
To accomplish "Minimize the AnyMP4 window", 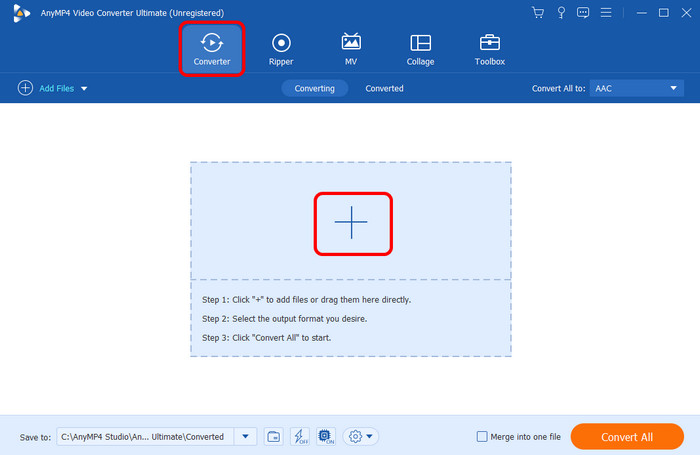I will 642,13.
